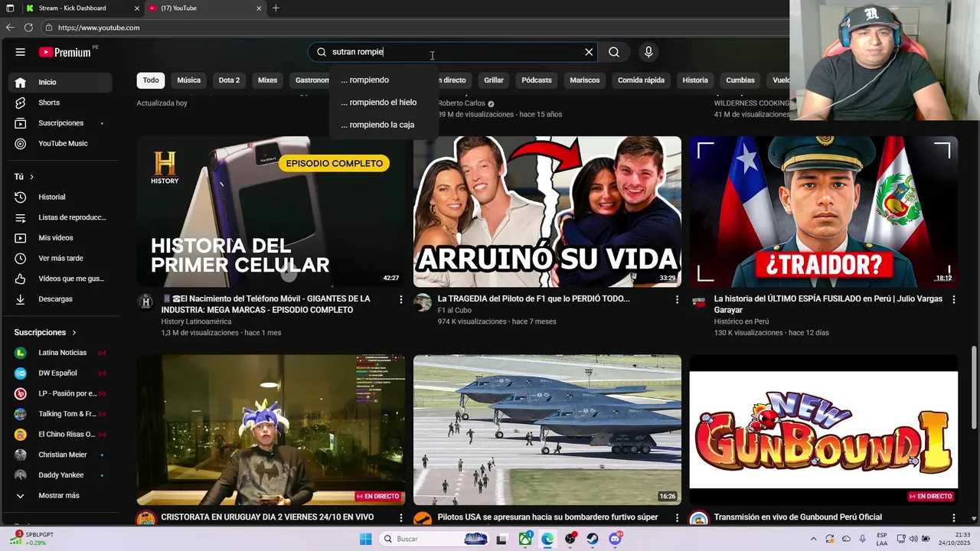This screenshot has width=980, height=551.
Task: Click the magnifier search button
Action: (614, 52)
